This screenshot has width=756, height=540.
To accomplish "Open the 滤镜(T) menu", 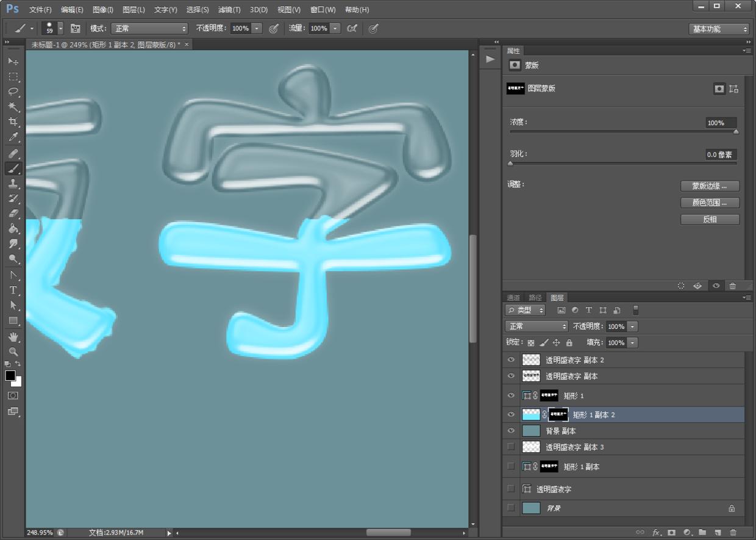I will tap(229, 10).
